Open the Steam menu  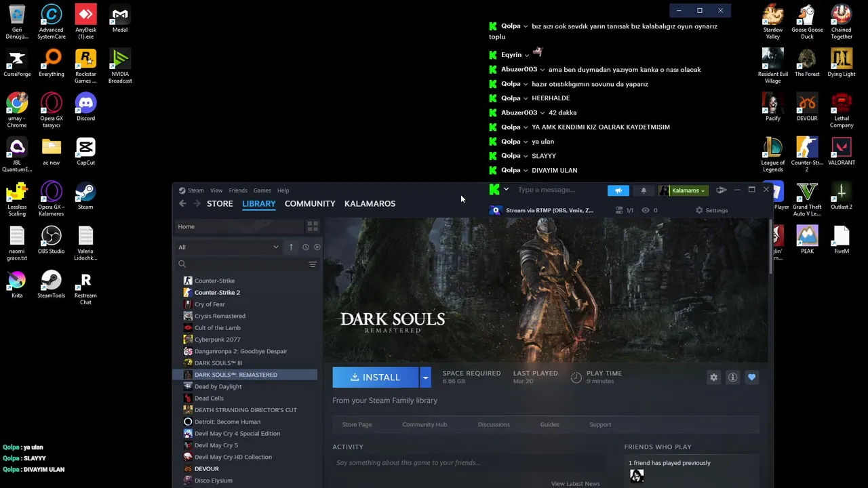pyautogui.click(x=195, y=190)
